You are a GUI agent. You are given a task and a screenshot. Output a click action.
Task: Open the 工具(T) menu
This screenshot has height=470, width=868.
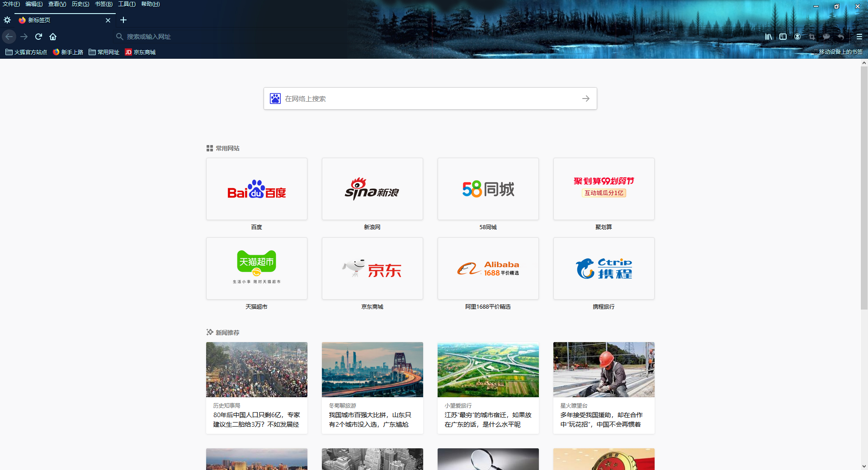pyautogui.click(x=127, y=4)
